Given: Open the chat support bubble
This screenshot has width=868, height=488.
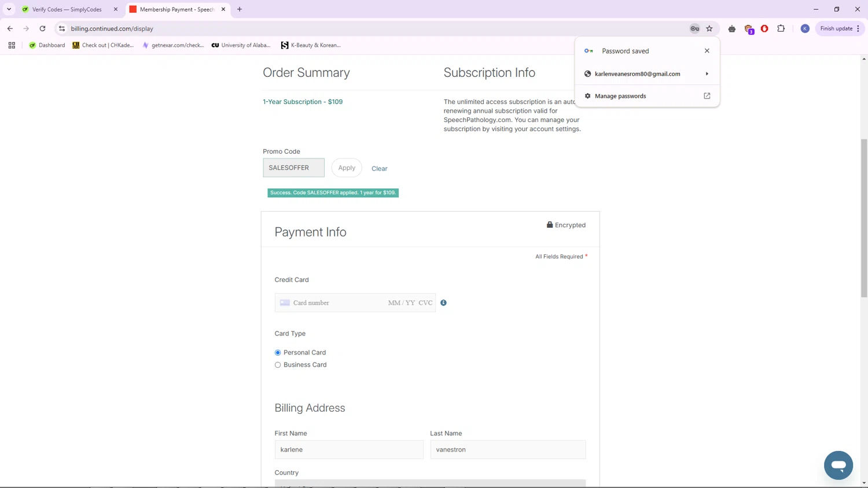Looking at the screenshot, I should (838, 465).
